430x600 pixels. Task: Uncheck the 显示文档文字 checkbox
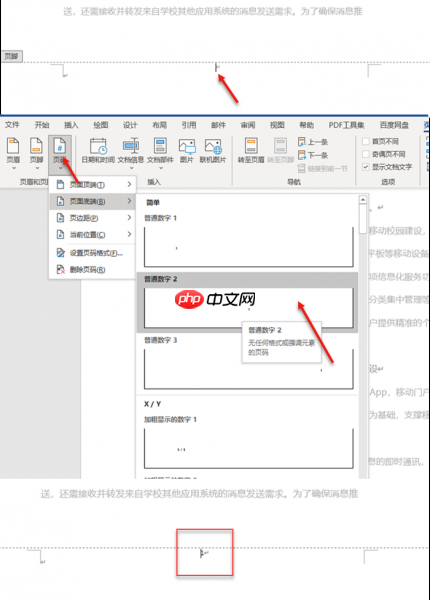[366, 167]
